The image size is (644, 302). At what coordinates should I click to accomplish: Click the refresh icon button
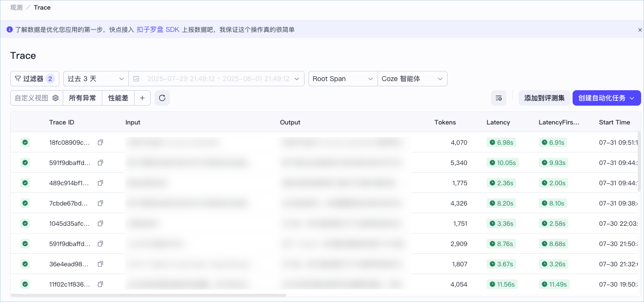coord(162,98)
